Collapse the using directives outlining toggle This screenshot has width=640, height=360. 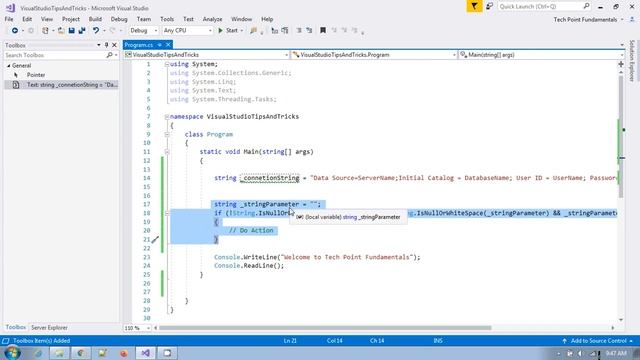point(167,64)
